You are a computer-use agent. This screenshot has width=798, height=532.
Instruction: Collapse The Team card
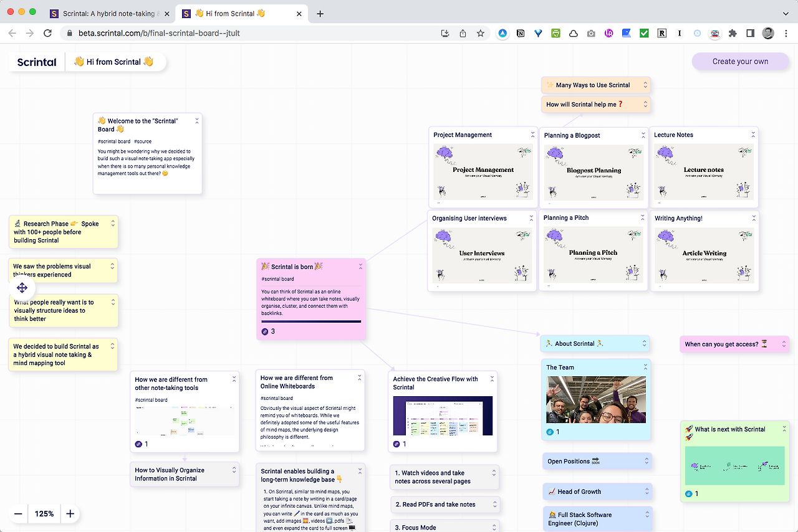[x=645, y=367]
